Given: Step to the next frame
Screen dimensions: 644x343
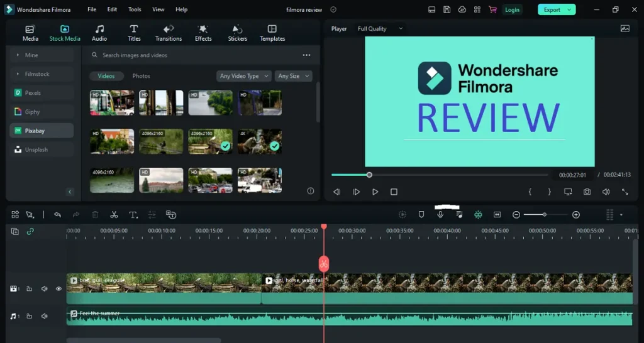Looking at the screenshot, I should tap(356, 192).
